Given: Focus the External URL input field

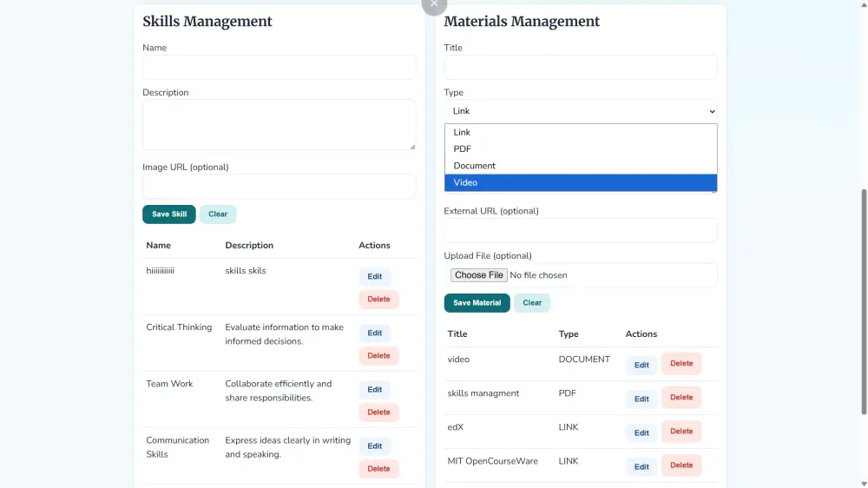Looking at the screenshot, I should 580,230.
